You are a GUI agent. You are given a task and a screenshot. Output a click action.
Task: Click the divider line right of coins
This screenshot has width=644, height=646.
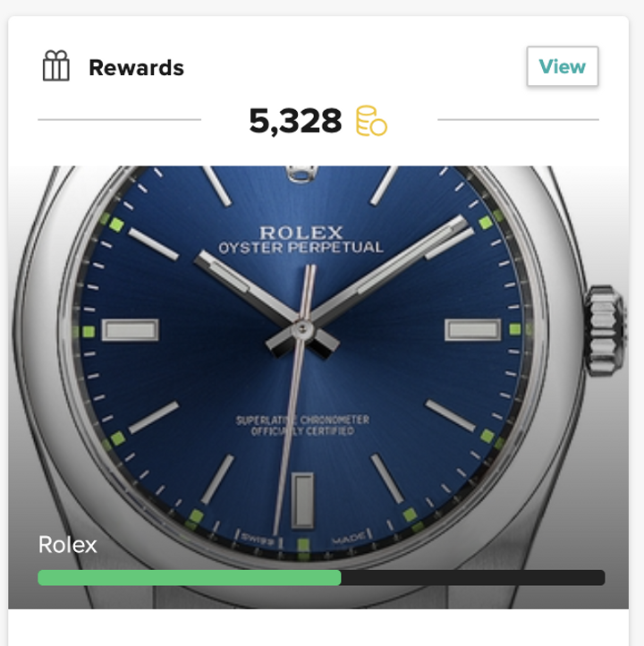coord(518,120)
